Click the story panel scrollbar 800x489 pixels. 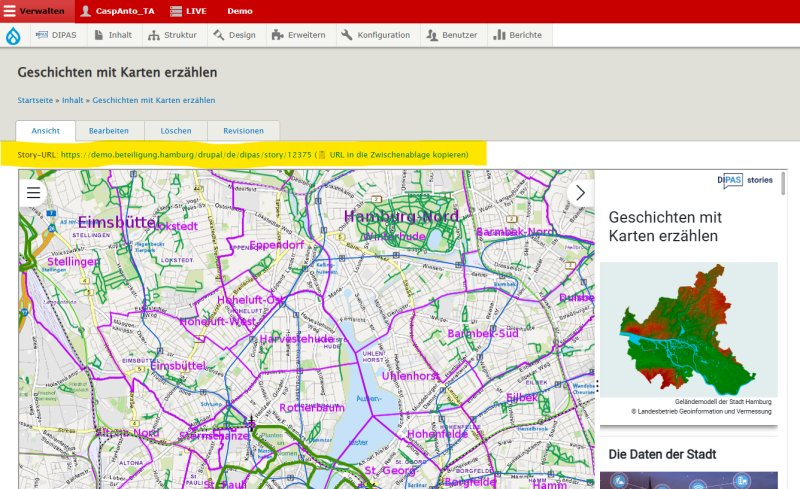783,184
